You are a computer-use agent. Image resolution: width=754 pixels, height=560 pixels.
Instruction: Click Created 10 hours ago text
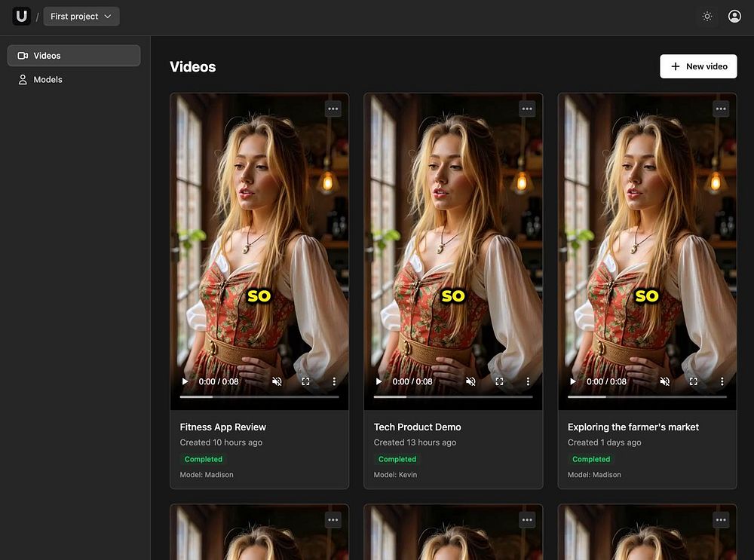pyautogui.click(x=221, y=442)
